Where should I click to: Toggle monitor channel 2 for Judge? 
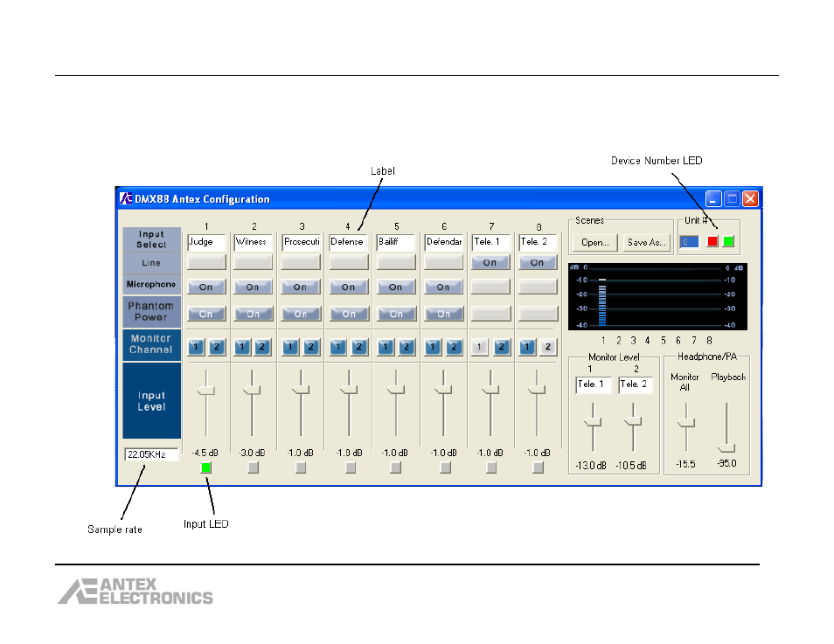(217, 347)
